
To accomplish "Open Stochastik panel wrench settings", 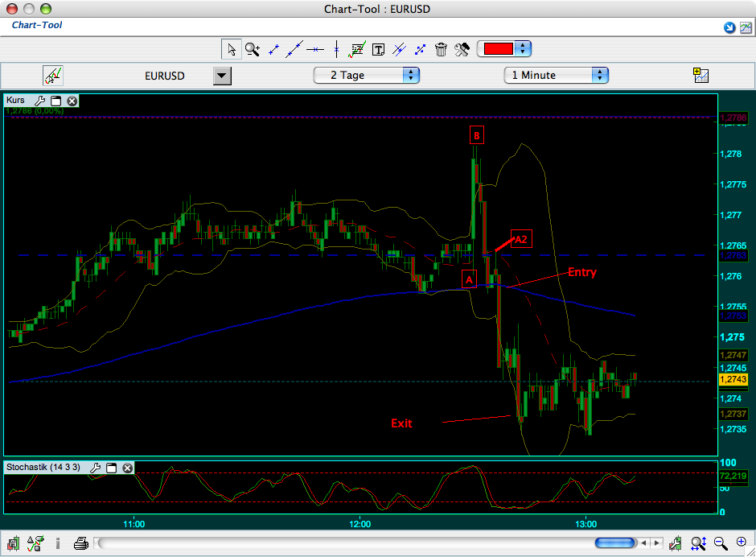I will 95,467.
